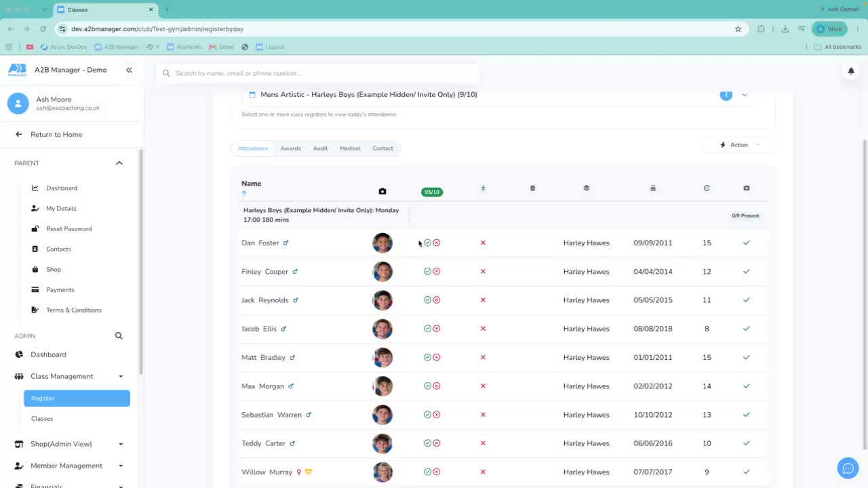
Task: Open Willow Murray's profile photo
Action: point(382,472)
